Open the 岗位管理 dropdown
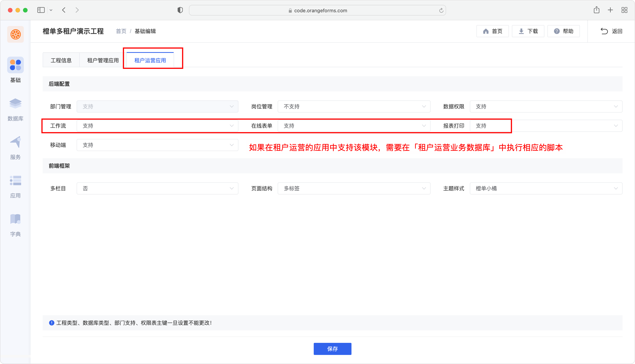 coord(354,106)
